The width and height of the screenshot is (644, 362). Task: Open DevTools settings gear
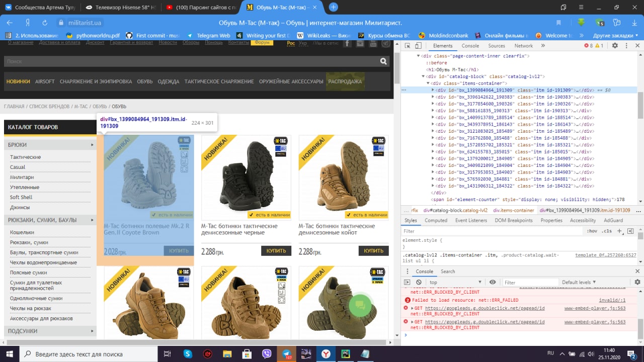[614, 46]
